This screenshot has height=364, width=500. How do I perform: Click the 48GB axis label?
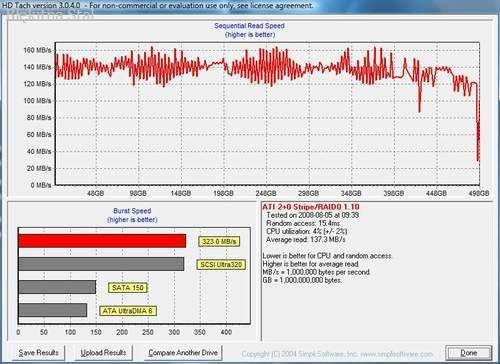pos(96,193)
